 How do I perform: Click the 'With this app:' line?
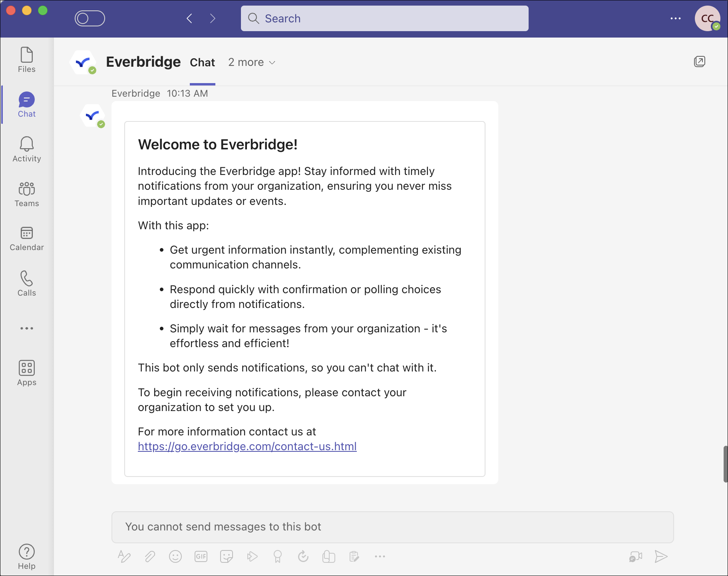[173, 226]
